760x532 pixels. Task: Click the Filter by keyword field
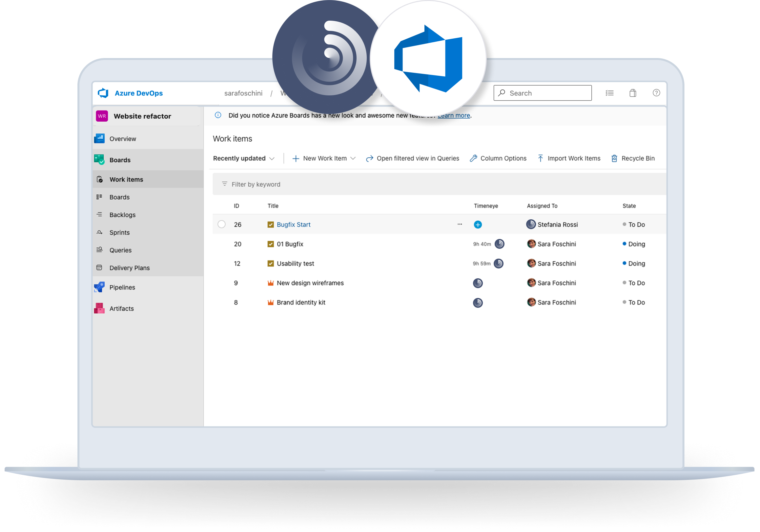coord(439,184)
